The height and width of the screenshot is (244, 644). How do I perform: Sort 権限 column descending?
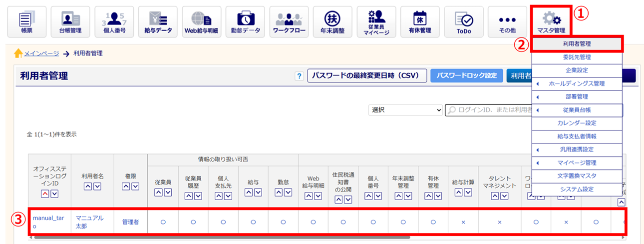135,186
